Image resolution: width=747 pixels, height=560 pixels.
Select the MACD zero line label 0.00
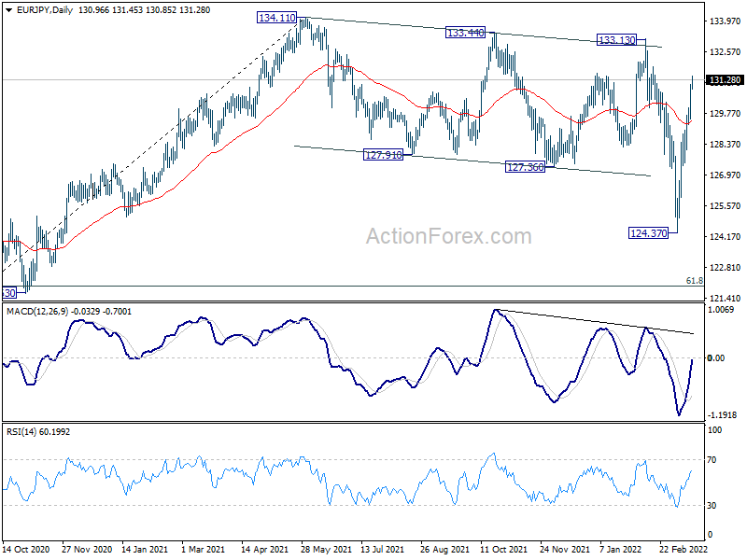pyautogui.click(x=716, y=358)
